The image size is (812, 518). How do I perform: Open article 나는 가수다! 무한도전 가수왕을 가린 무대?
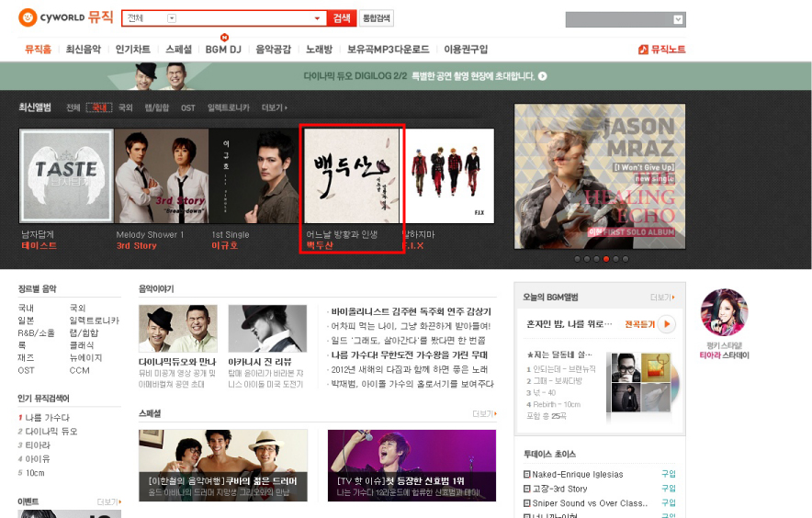click(x=410, y=355)
